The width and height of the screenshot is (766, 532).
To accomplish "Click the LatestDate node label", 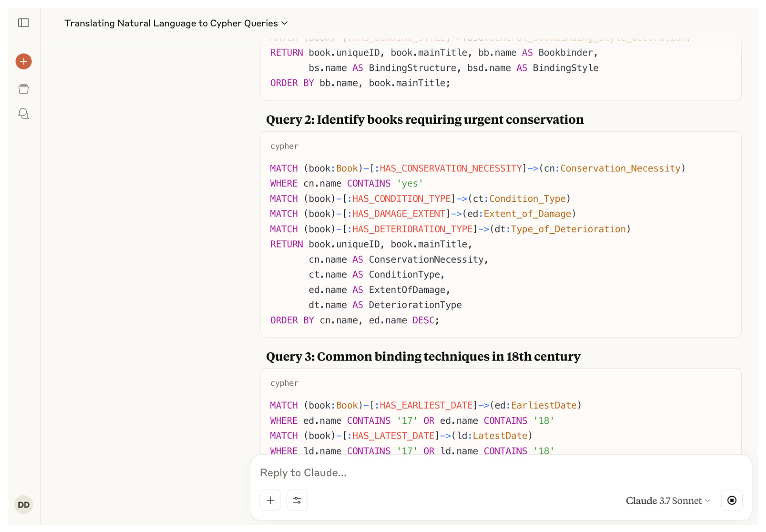I will [500, 436].
